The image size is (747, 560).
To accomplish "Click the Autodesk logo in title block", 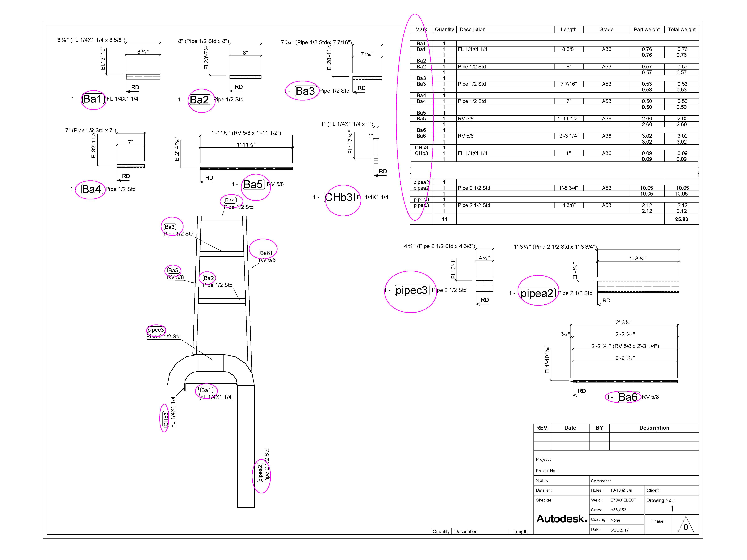I will pyautogui.click(x=562, y=519).
